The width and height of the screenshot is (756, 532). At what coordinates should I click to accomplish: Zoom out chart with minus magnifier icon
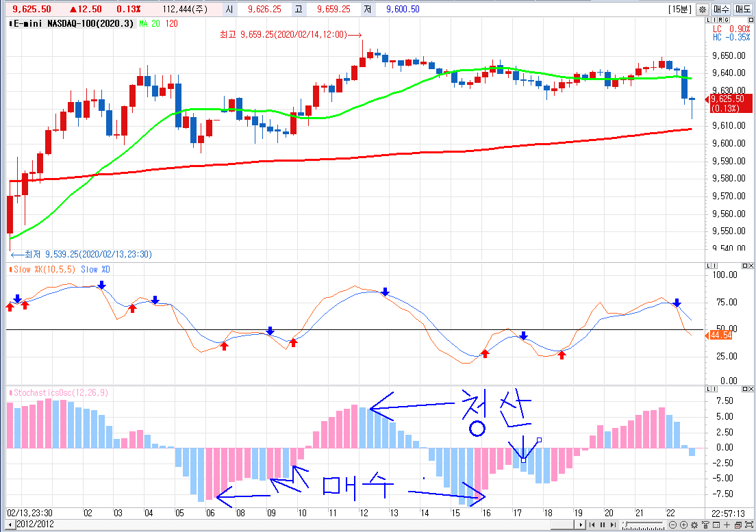coord(672,525)
